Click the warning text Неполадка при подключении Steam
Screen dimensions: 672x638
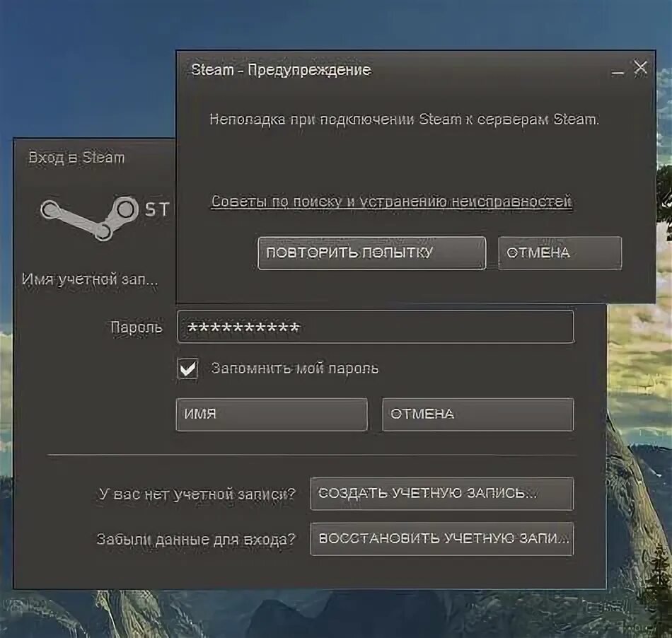404,119
